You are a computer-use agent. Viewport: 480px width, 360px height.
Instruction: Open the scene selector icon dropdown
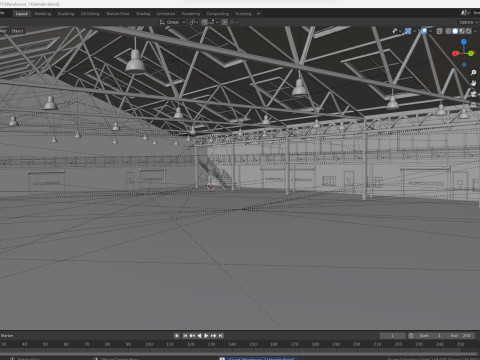point(465,13)
